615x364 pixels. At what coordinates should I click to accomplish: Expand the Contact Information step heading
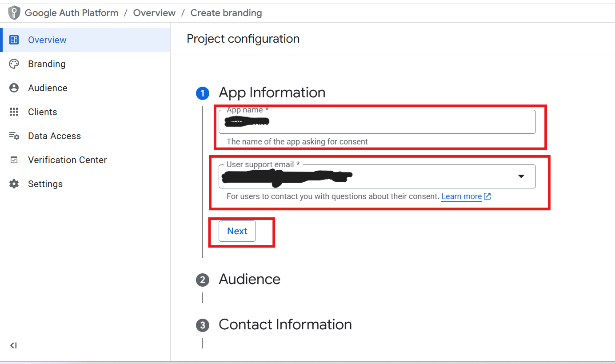pyautogui.click(x=285, y=324)
